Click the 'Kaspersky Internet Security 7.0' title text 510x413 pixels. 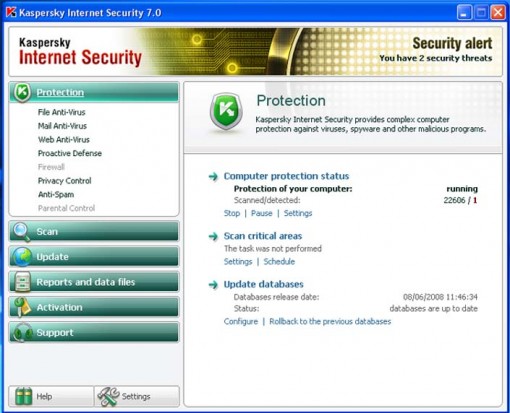point(90,13)
